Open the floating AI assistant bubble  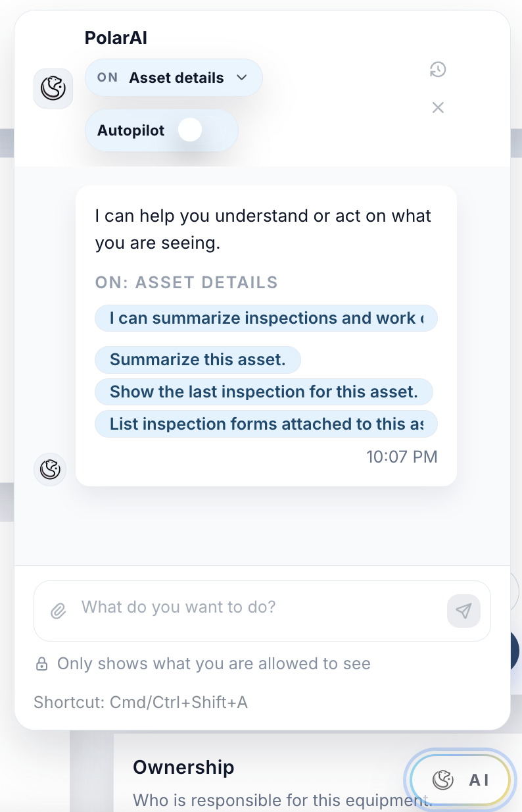tap(460, 780)
